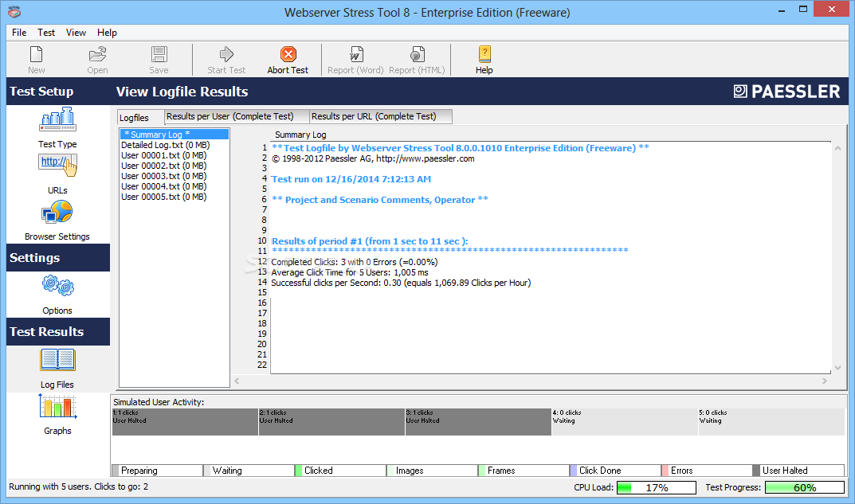Click the New project toolbar icon
The width and height of the screenshot is (855, 504).
pos(37,54)
